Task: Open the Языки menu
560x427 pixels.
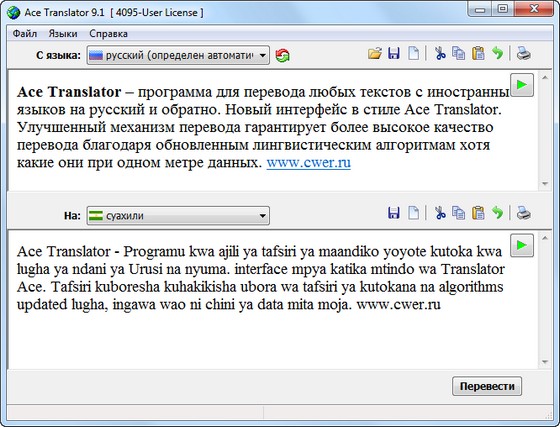Action: pyautogui.click(x=63, y=34)
